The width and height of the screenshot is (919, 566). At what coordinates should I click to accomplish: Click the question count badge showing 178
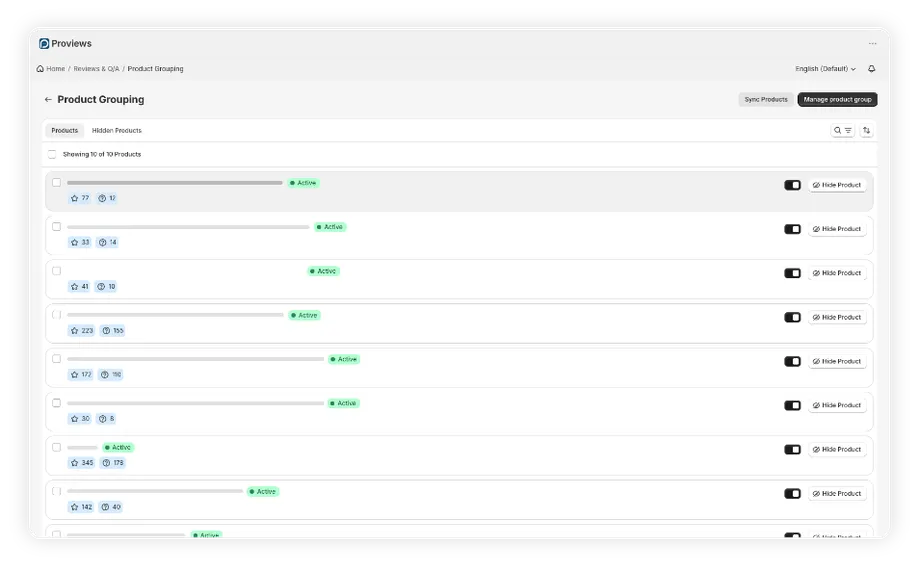point(113,463)
